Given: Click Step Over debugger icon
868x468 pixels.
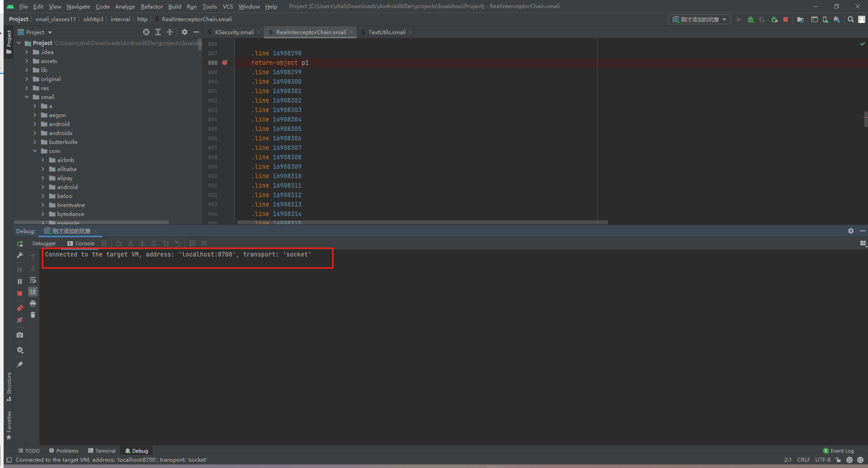Looking at the screenshot, I should click(x=119, y=243).
